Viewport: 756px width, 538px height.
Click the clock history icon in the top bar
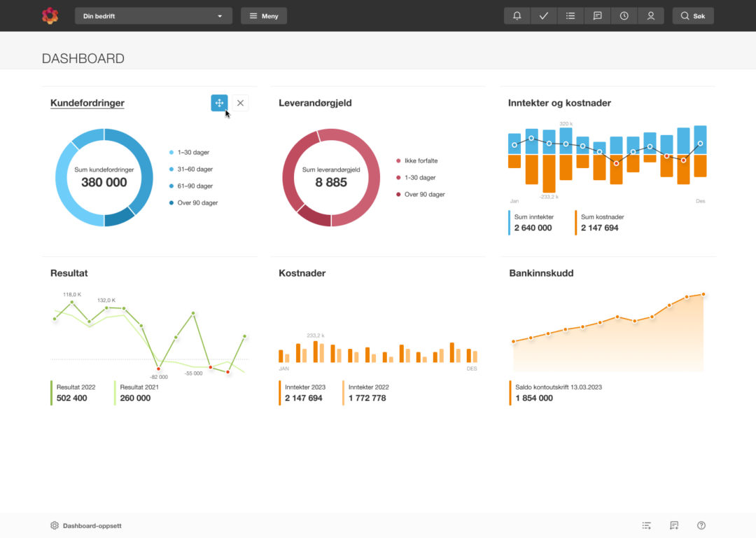[x=624, y=15]
